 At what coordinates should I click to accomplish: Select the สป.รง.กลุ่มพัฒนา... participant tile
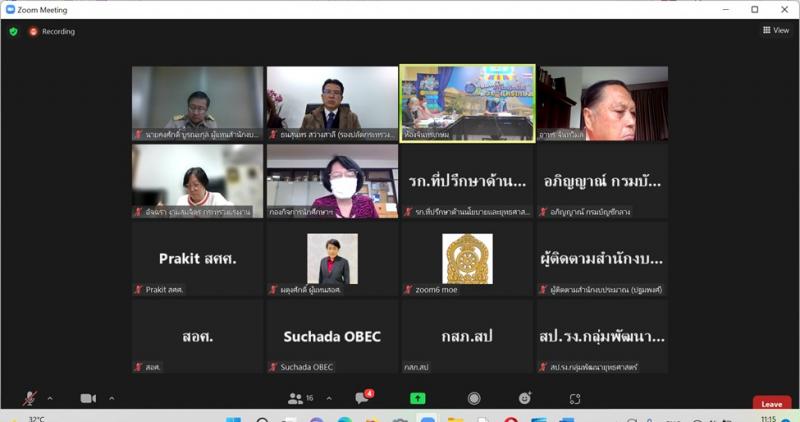coord(602,336)
